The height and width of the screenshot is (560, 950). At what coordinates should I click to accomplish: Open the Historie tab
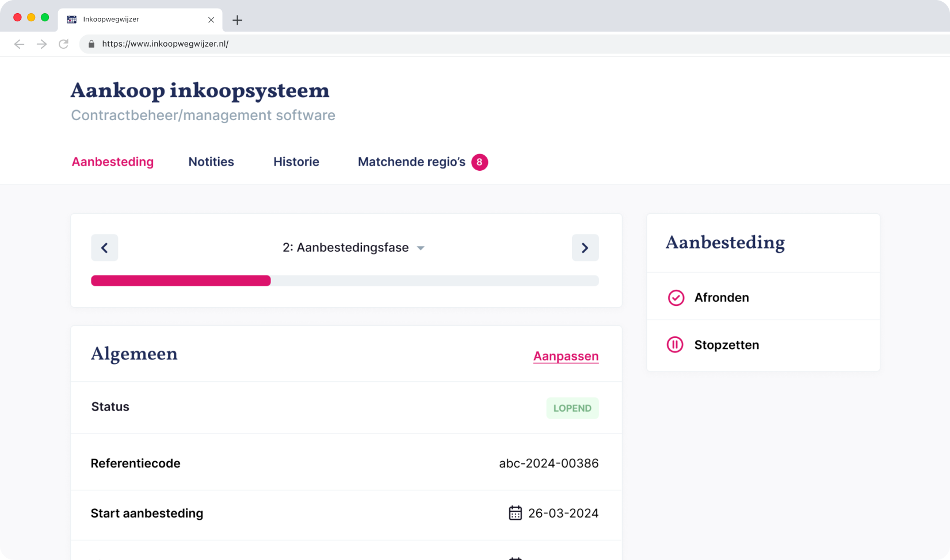296,162
